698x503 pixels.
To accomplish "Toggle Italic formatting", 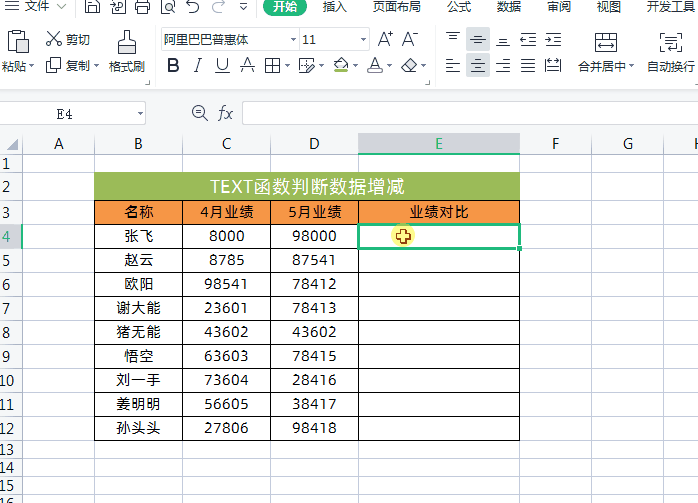I will click(x=198, y=66).
